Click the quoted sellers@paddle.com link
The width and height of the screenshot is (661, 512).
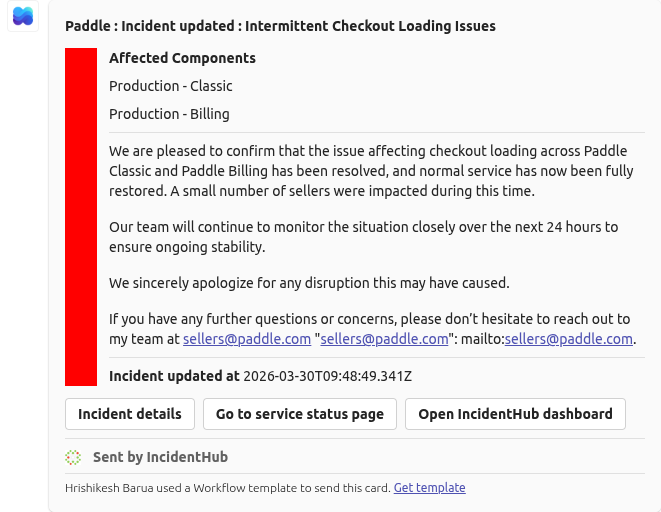[384, 339]
